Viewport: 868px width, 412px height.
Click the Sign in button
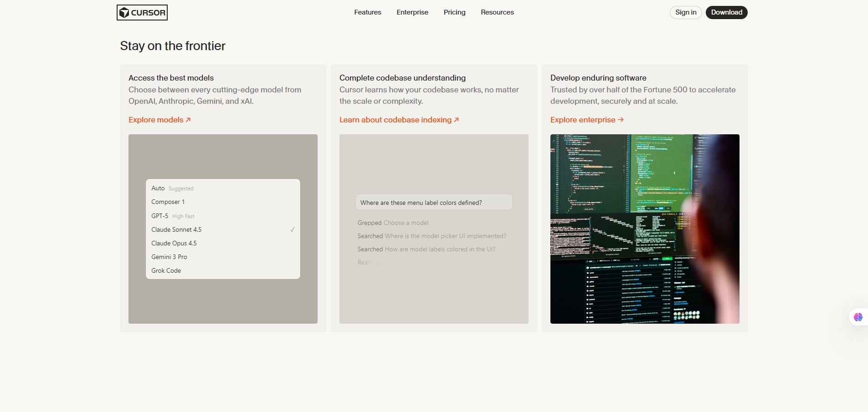click(x=686, y=12)
